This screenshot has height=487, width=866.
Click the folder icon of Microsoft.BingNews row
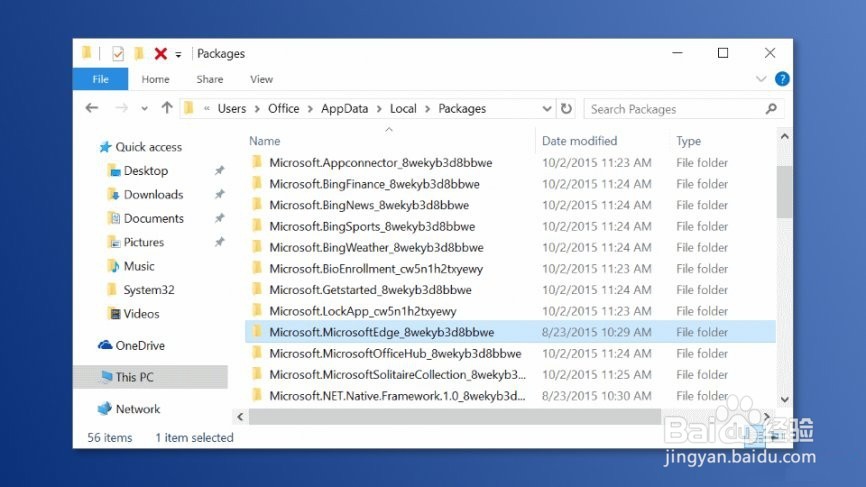pos(256,204)
